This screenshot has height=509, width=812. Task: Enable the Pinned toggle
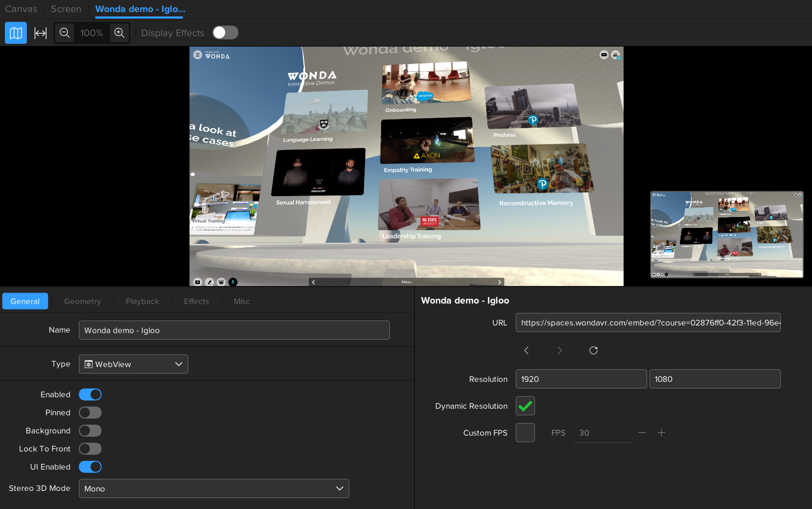pyautogui.click(x=90, y=413)
